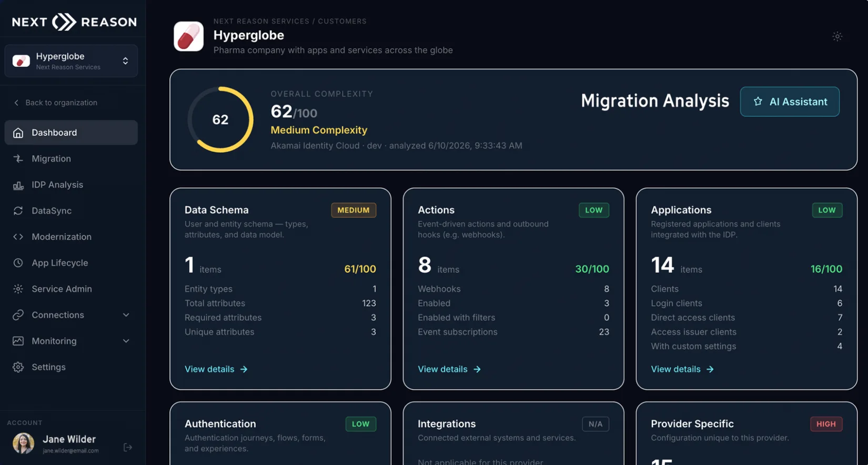Click the Hyperglobe pill icon in switcher
868x465 pixels.
tap(21, 61)
